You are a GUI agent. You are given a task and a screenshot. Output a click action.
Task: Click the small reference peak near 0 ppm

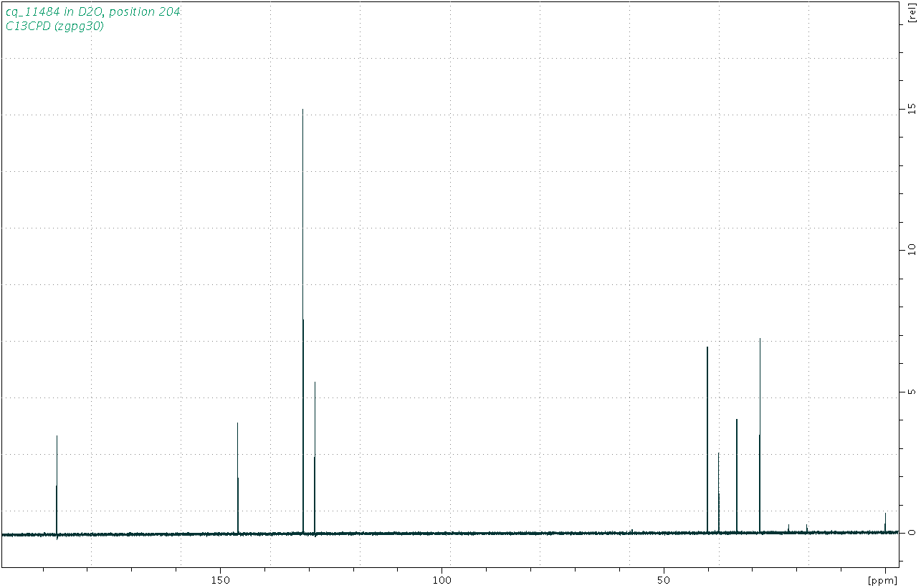[x=885, y=523]
